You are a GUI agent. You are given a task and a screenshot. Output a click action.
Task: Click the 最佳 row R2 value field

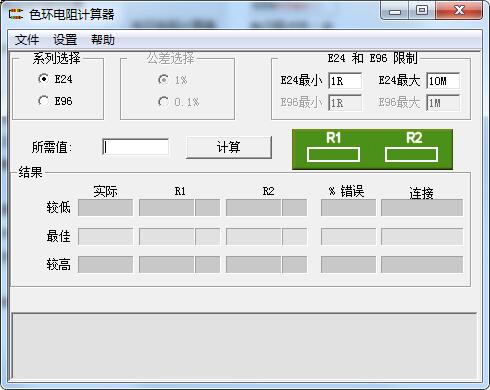(254, 236)
